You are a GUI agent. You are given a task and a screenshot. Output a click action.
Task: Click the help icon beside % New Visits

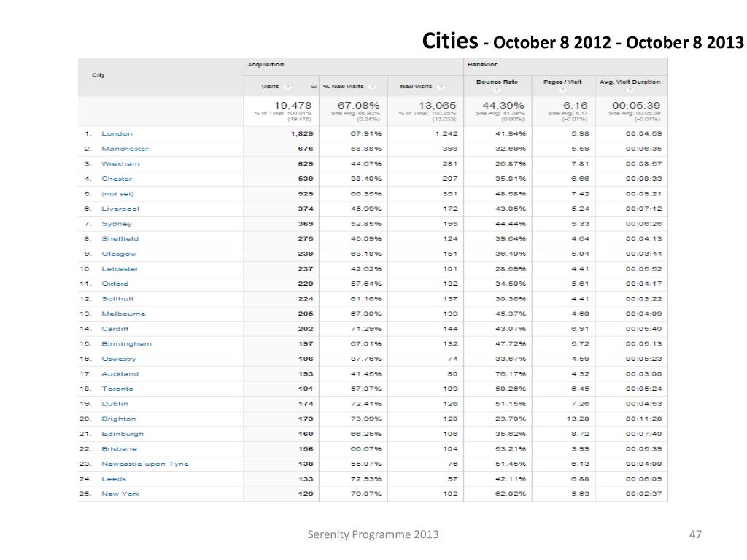click(x=372, y=87)
